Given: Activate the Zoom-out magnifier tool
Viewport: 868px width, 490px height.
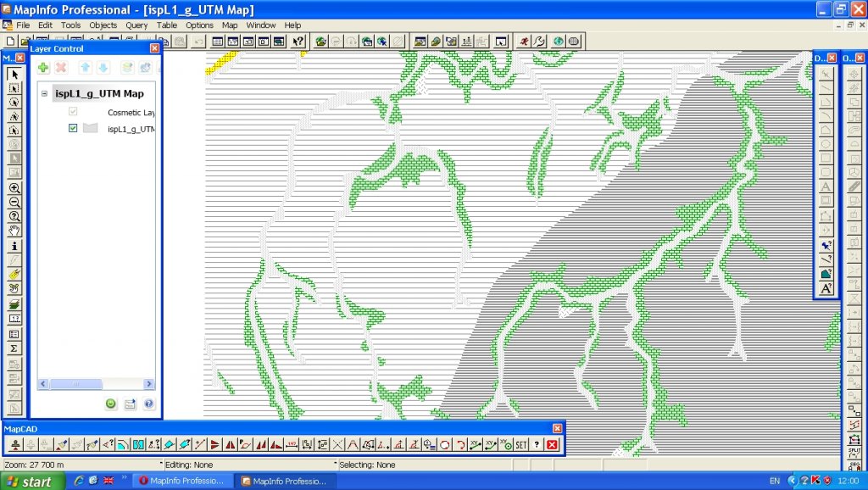Looking at the screenshot, I should (x=14, y=202).
